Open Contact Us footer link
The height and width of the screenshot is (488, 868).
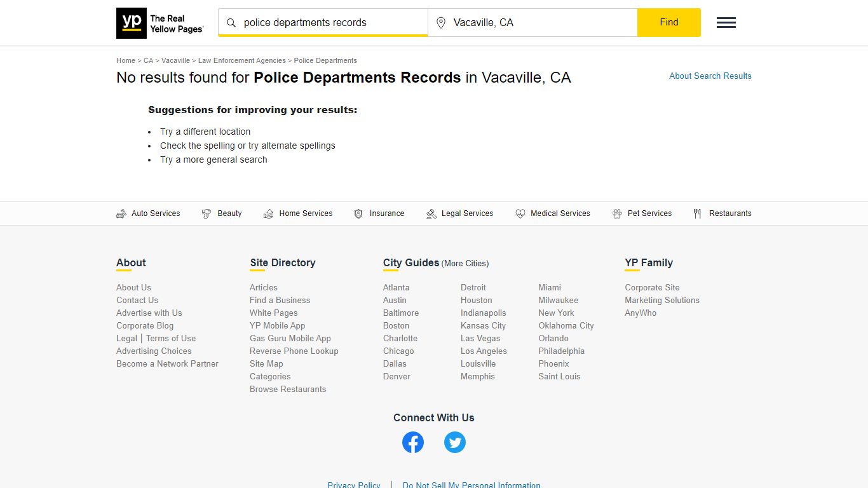click(x=137, y=300)
